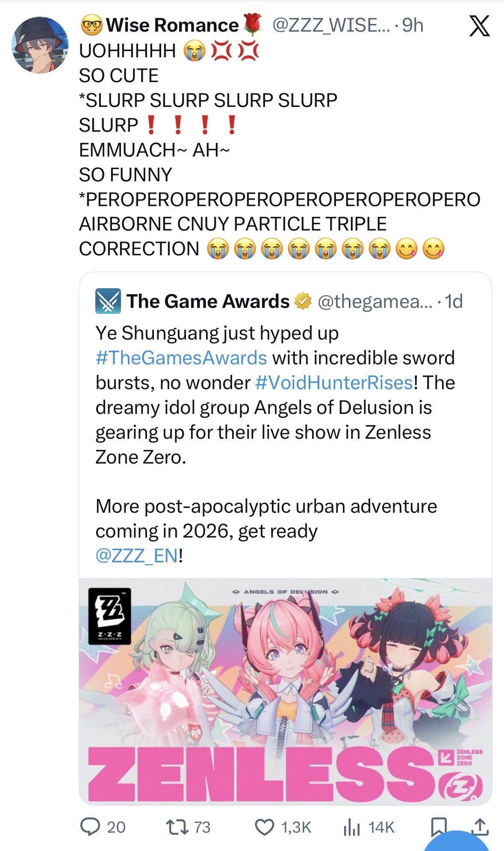This screenshot has width=504, height=851.
Task: Bookmark this post
Action: coord(439,826)
